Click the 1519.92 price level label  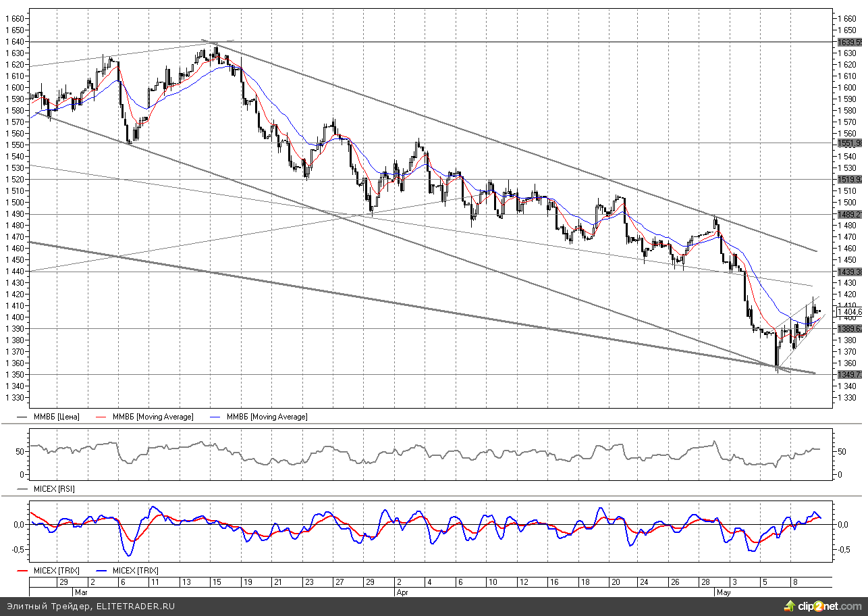(850, 180)
